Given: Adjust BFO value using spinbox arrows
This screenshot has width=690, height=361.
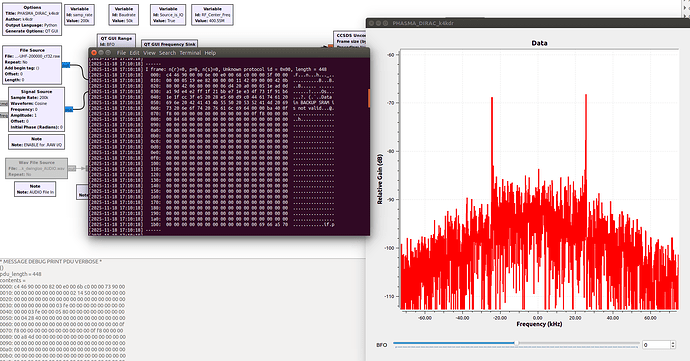Looking at the screenshot, I should [673, 345].
